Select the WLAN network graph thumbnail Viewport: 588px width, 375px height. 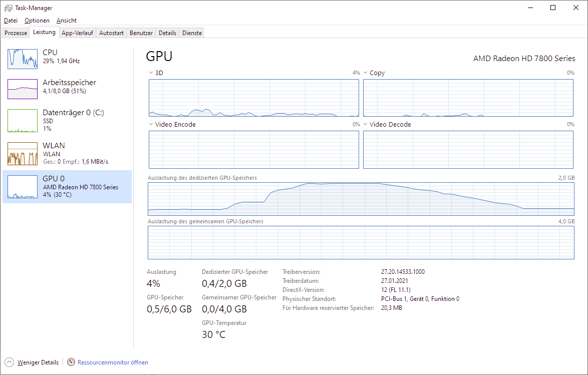pyautogui.click(x=23, y=153)
